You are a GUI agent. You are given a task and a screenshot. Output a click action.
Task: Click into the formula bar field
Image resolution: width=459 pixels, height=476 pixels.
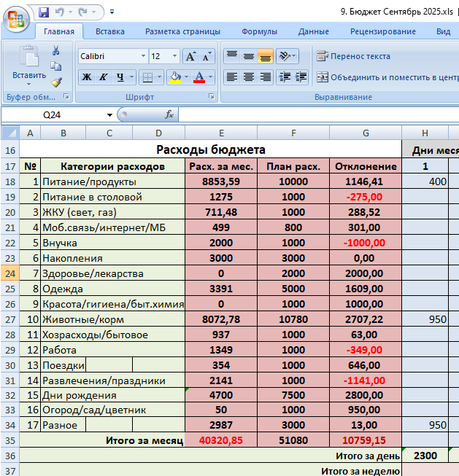point(319,115)
